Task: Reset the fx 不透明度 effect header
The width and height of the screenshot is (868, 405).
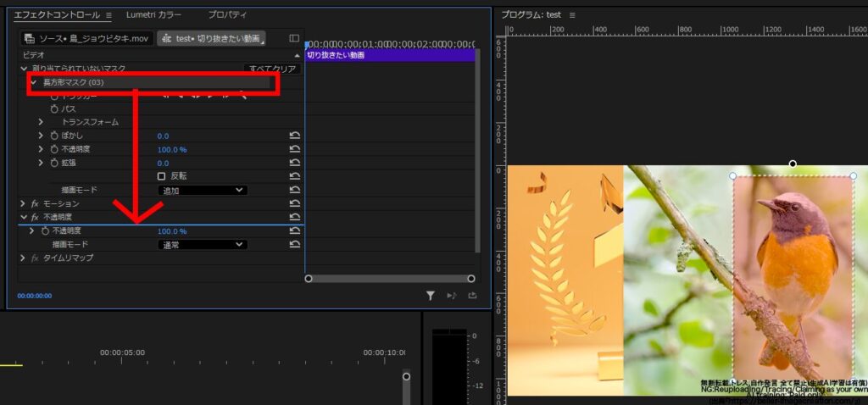Action: (295, 218)
